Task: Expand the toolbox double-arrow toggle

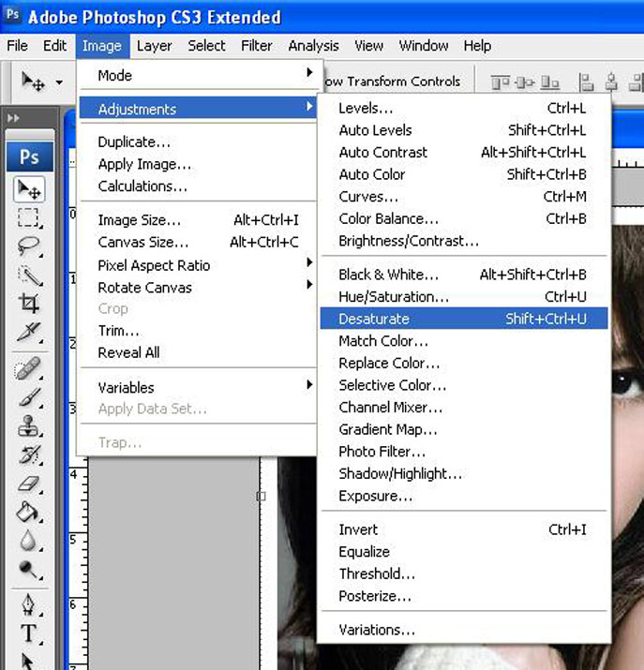Action: [x=13, y=117]
